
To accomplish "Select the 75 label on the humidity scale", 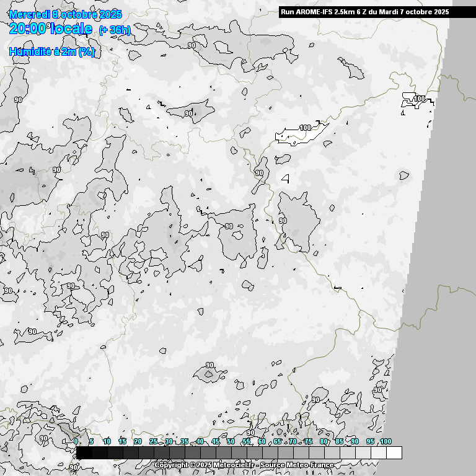I will [308, 441].
